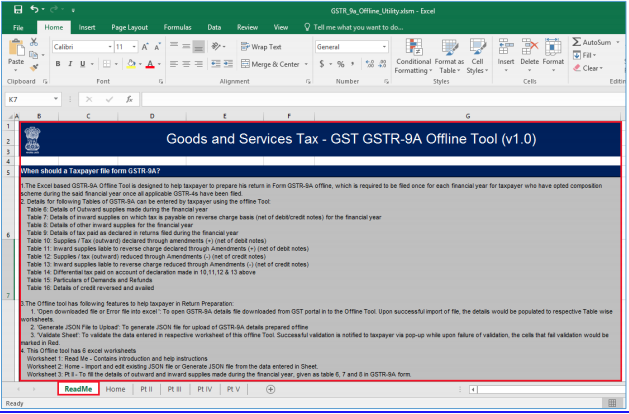629x414 pixels.
Task: Click Wrap Text
Action: (x=261, y=47)
